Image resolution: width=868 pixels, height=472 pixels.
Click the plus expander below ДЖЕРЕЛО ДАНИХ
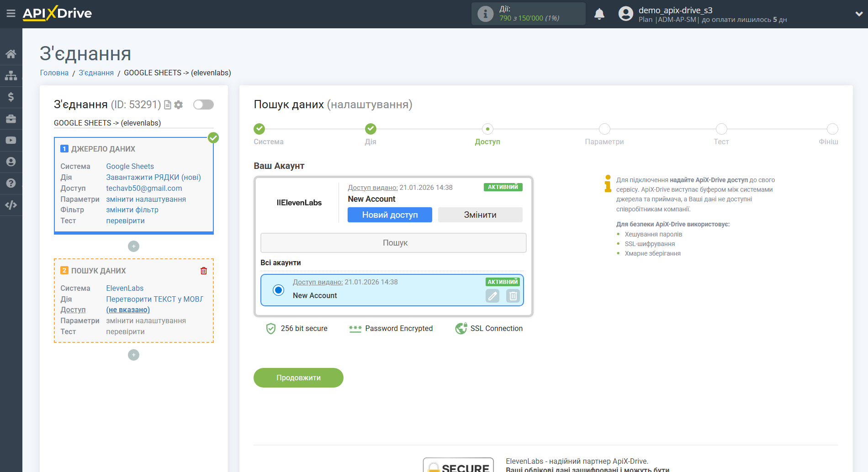click(133, 246)
